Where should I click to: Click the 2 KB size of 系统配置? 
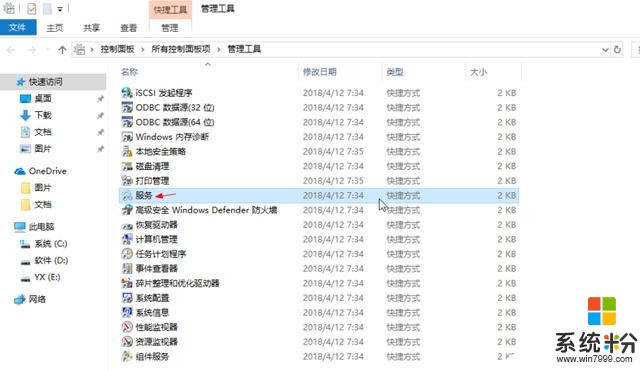tap(507, 298)
